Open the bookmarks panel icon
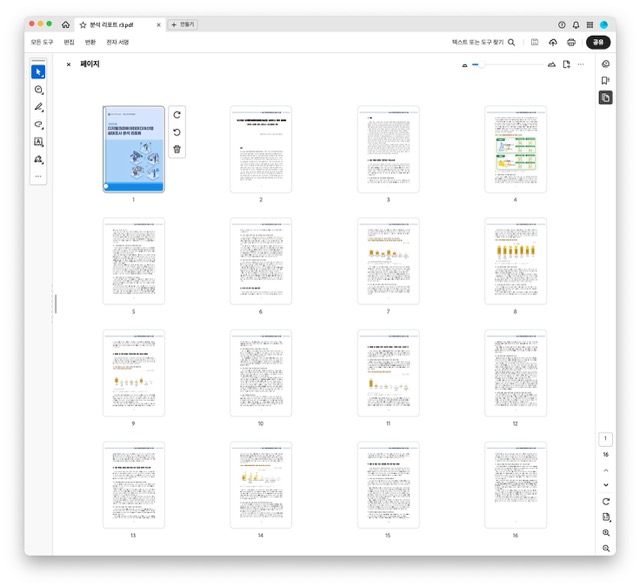This screenshot has width=640, height=587. [x=606, y=80]
